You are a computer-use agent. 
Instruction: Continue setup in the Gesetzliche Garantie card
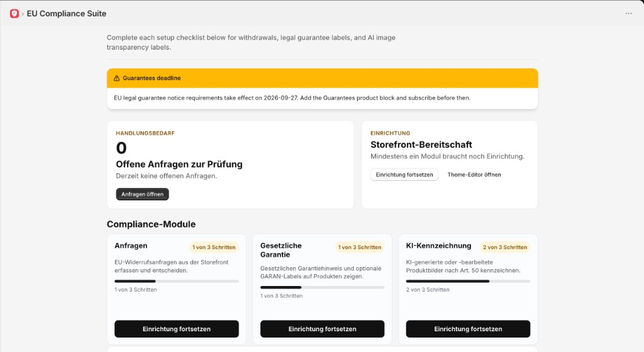coord(323,329)
